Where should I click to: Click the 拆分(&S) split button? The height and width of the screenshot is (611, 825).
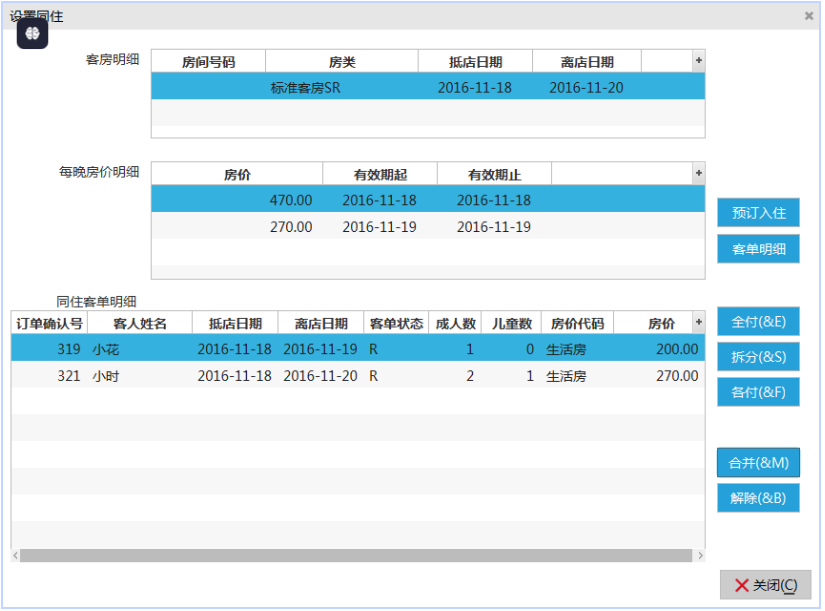coord(758,356)
